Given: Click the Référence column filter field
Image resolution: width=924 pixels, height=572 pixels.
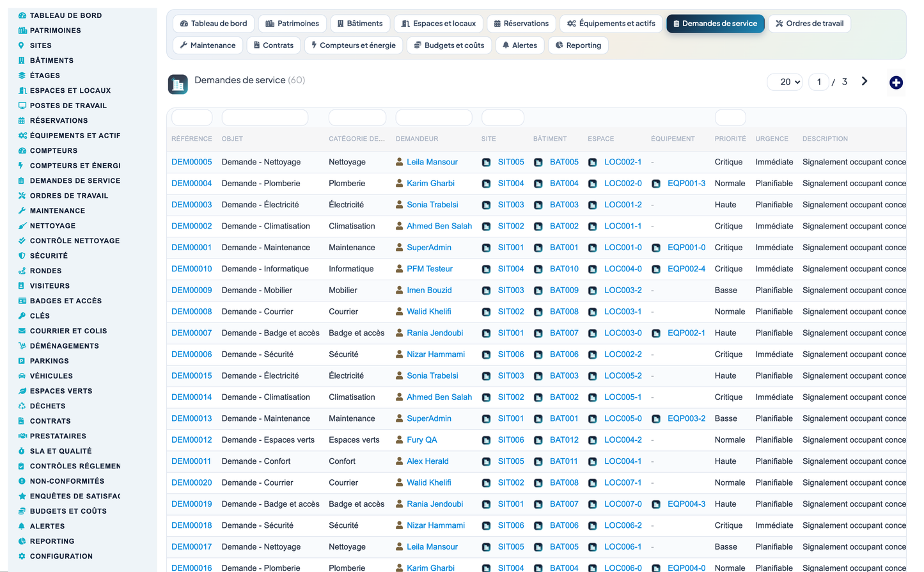Looking at the screenshot, I should click(x=192, y=118).
